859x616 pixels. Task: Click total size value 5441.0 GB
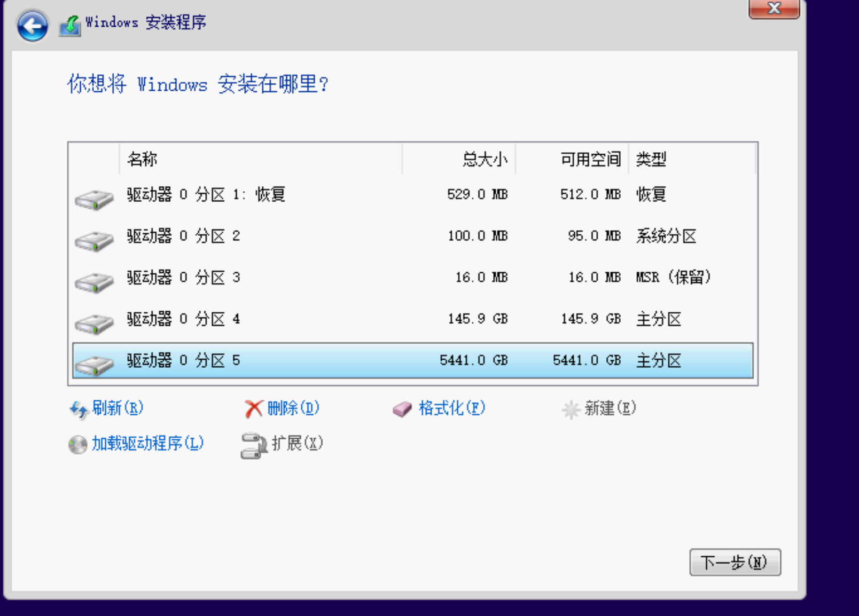474,360
